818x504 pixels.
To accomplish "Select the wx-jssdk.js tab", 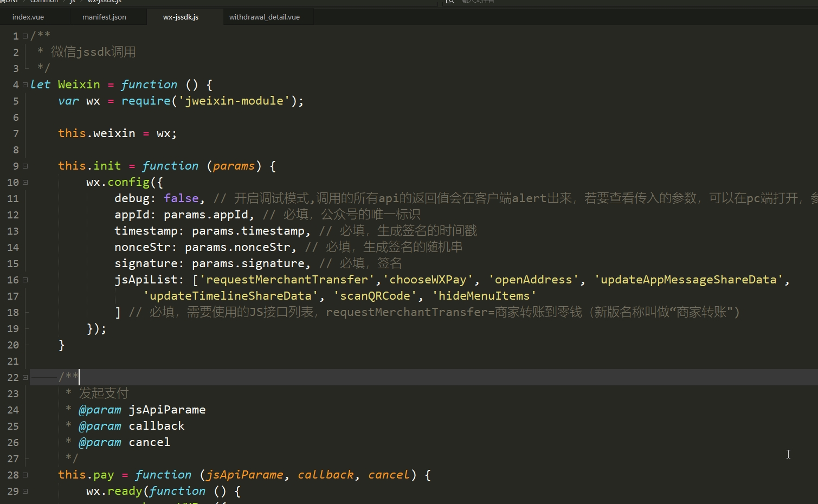I will (x=181, y=17).
